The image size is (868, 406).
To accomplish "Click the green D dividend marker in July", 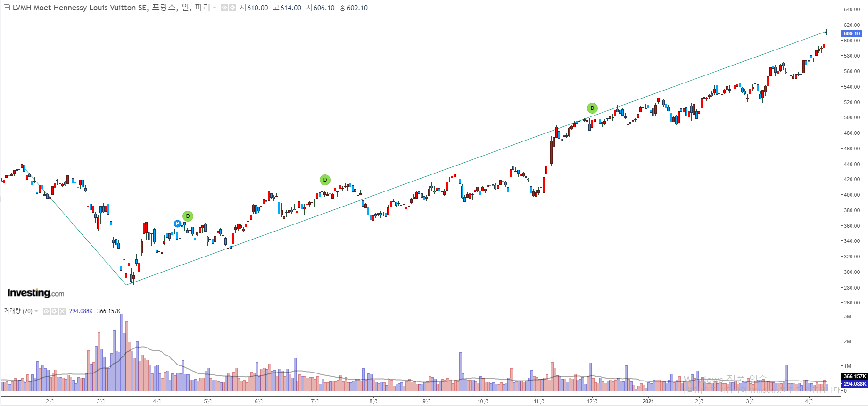I will (x=325, y=180).
